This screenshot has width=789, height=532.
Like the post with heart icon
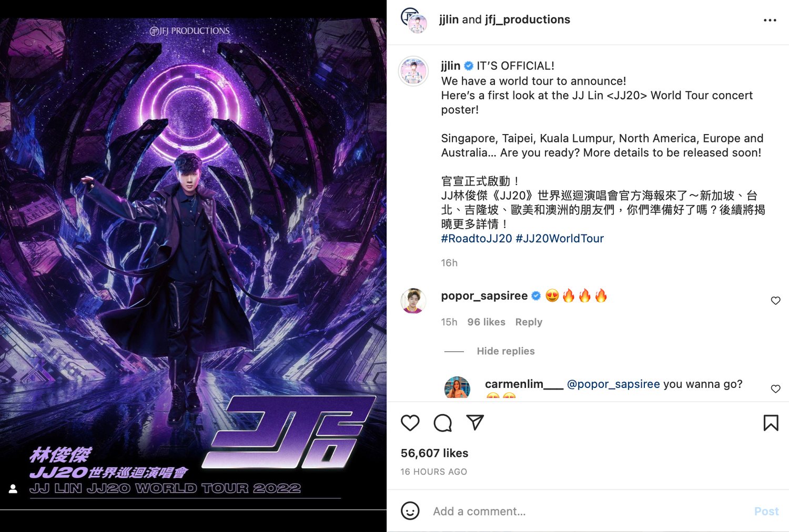[x=410, y=423]
